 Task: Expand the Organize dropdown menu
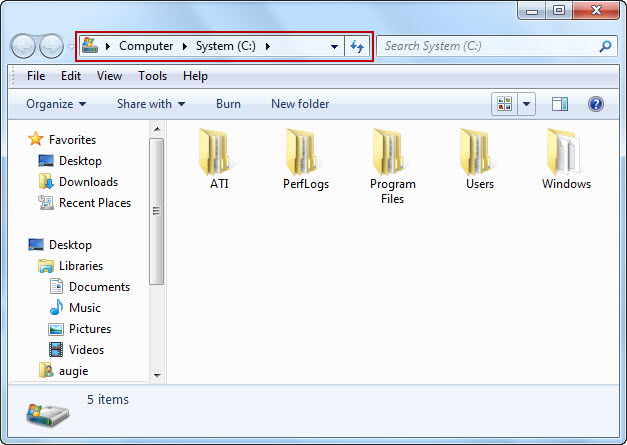(56, 104)
